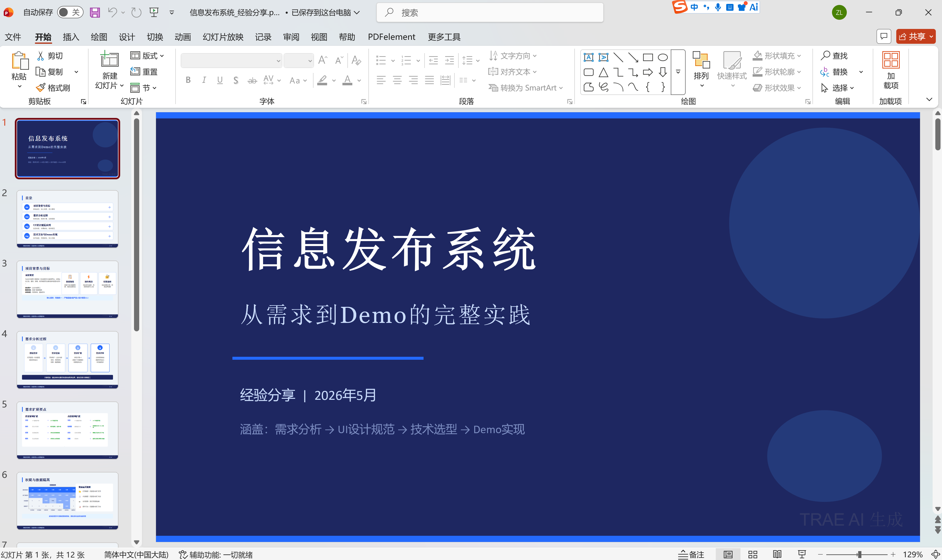
Task: Toggle text shadow formatting
Action: 236,80
